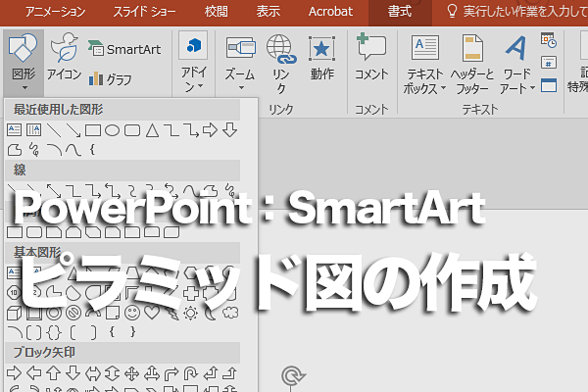Select rounded rectangle in recently used shapes
This screenshot has height=392, width=588.
(132, 130)
